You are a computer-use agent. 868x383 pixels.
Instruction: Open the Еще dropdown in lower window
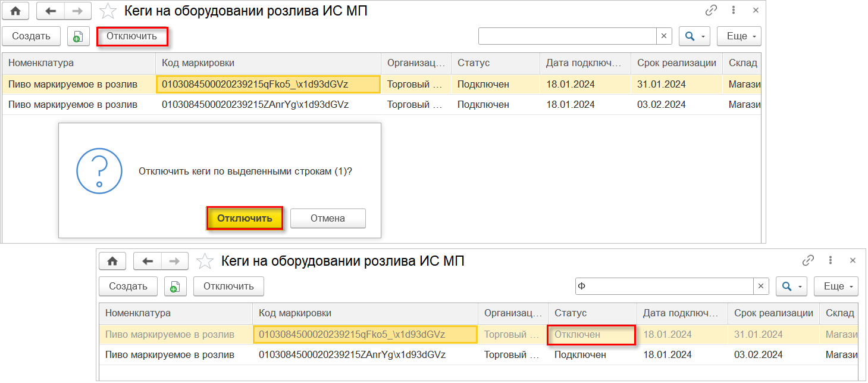[836, 287]
